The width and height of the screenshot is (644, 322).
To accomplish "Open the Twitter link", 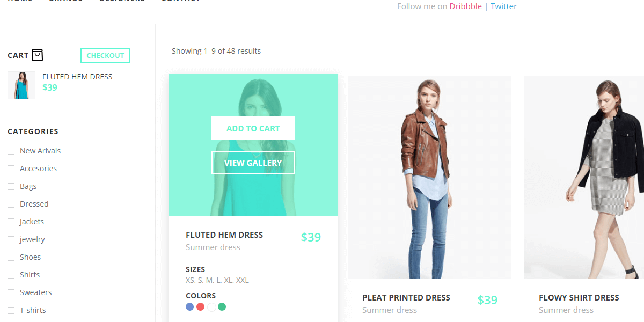I will 503,6.
